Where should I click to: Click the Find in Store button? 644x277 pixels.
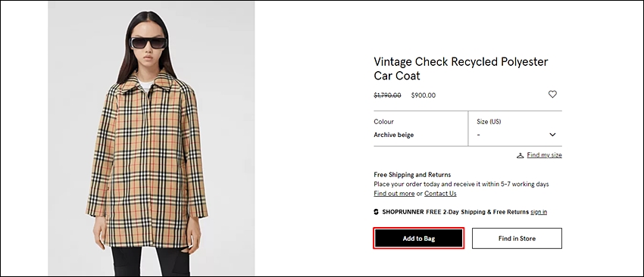(517, 238)
